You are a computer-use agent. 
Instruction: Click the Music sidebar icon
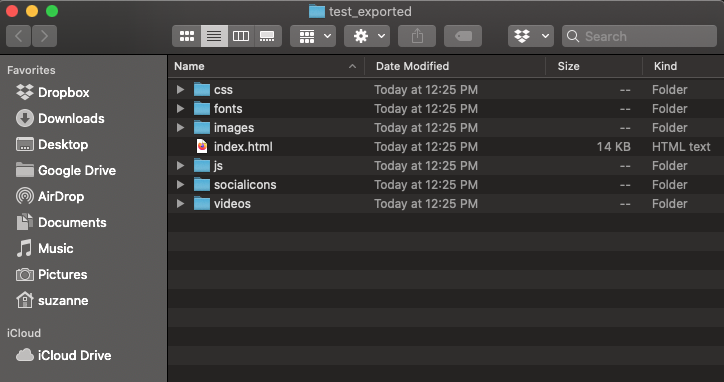pyautogui.click(x=24, y=249)
